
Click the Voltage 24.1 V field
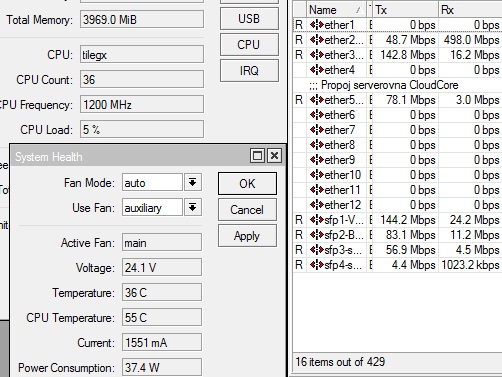162,267
